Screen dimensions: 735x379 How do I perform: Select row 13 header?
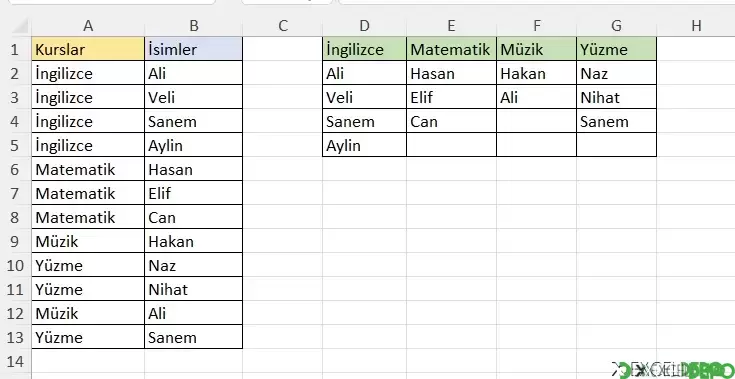[15, 337]
